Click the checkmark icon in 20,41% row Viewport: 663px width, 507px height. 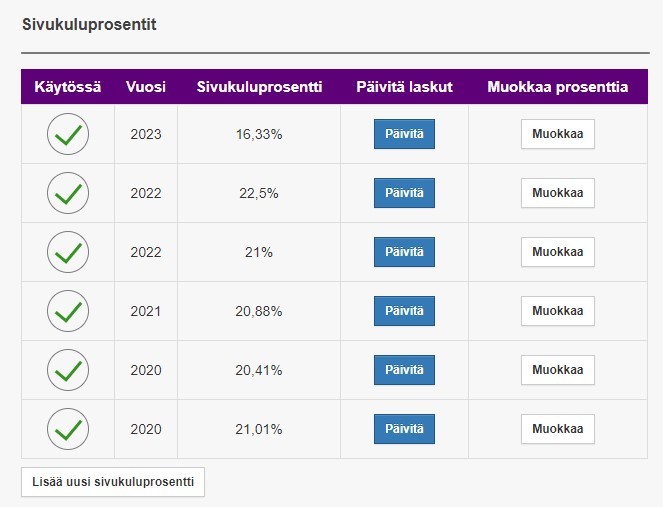(x=68, y=370)
